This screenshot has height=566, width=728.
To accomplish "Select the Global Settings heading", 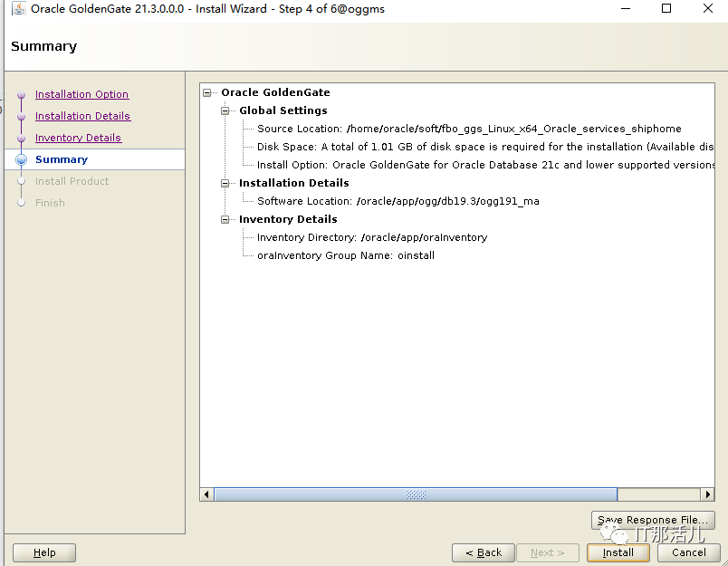I will click(x=283, y=110).
